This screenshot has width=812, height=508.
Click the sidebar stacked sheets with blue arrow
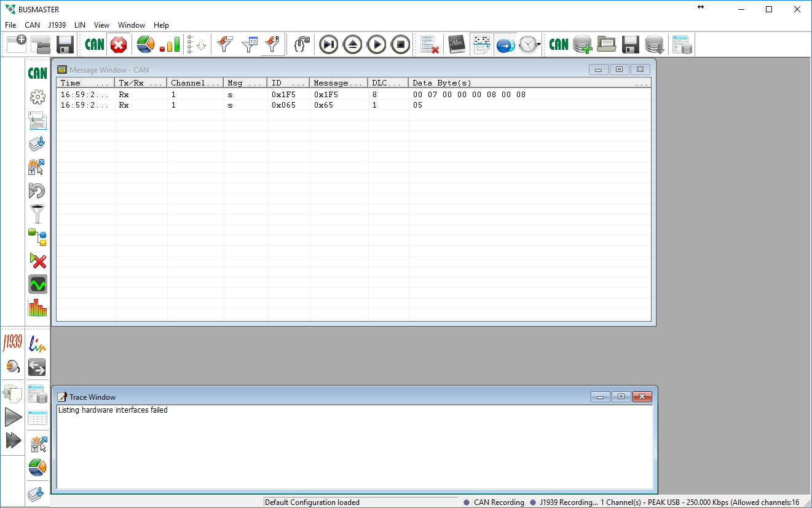point(38,144)
